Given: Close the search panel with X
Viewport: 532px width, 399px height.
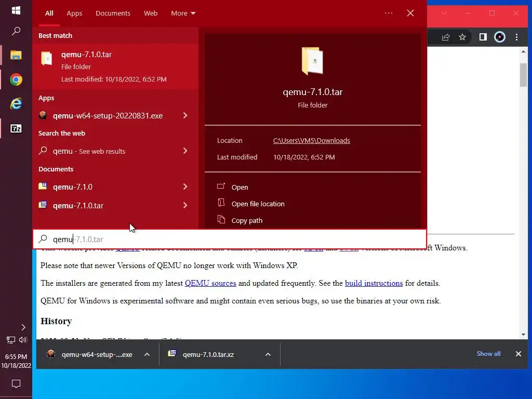Looking at the screenshot, I should [410, 13].
